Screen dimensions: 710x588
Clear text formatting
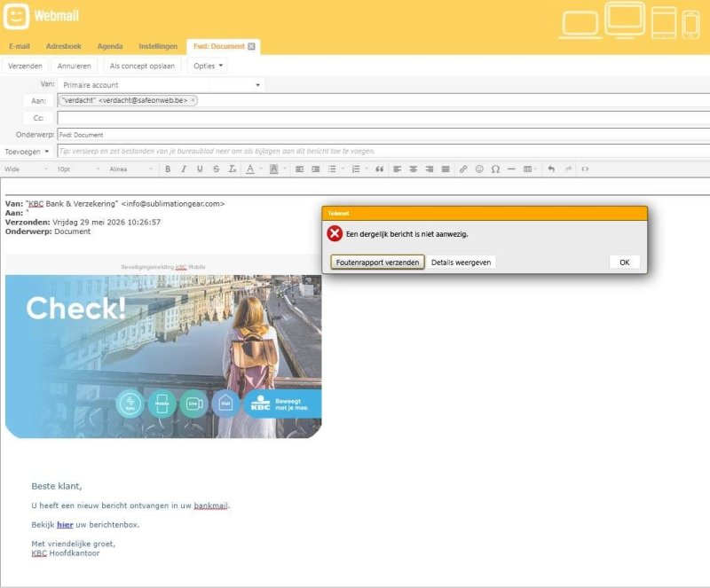[233, 169]
